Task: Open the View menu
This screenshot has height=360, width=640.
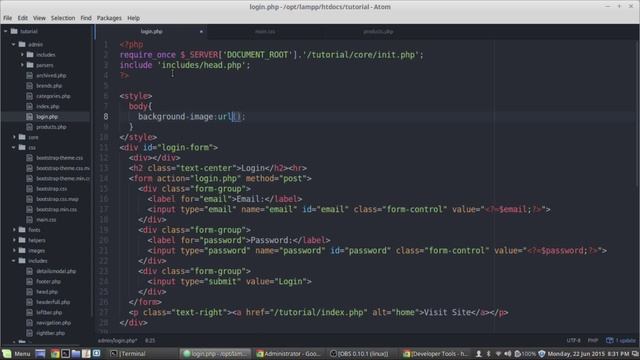Action: 39,18
